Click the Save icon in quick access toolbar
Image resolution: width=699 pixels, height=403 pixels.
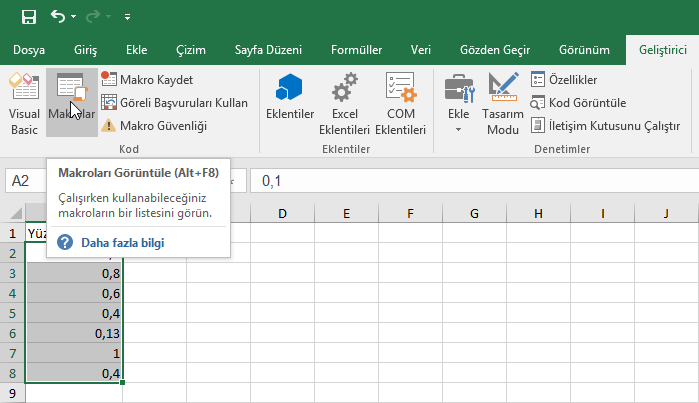[29, 17]
